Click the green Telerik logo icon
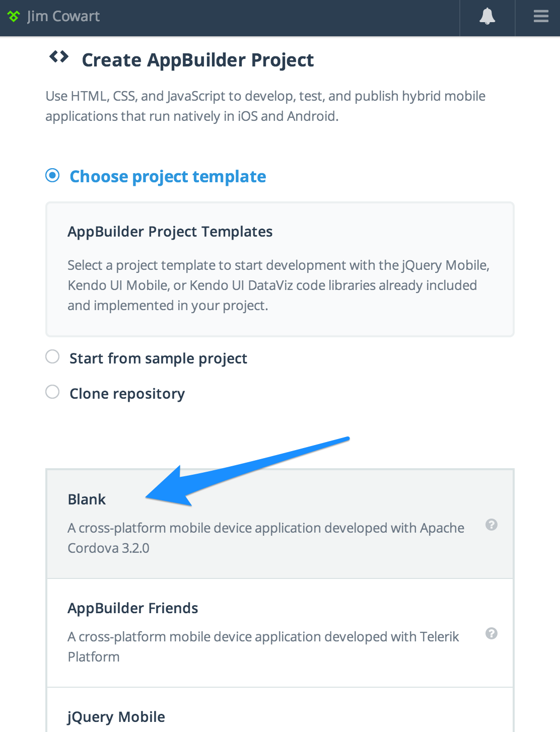This screenshot has width=560, height=732. tap(14, 17)
